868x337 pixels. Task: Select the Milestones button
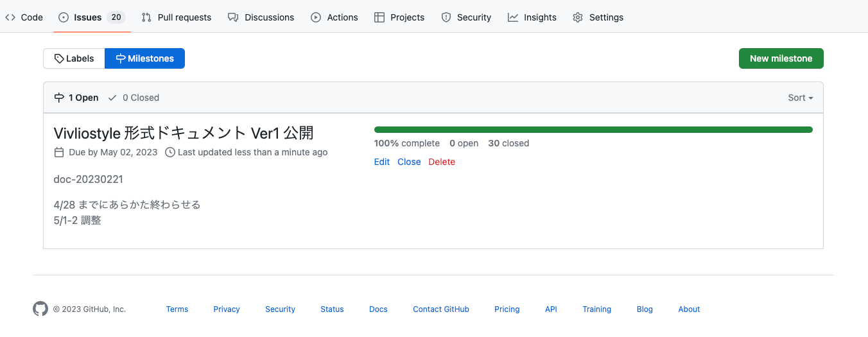(144, 58)
